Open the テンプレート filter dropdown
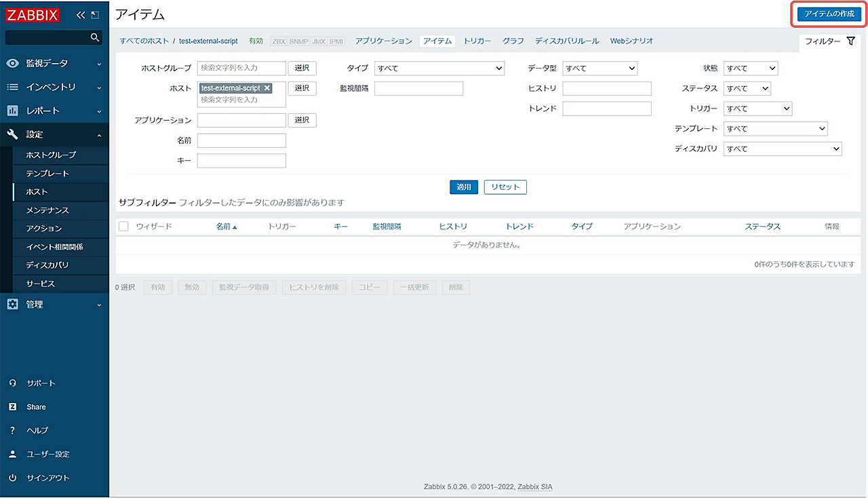Screen dimensions: 868x498 click(x=775, y=129)
